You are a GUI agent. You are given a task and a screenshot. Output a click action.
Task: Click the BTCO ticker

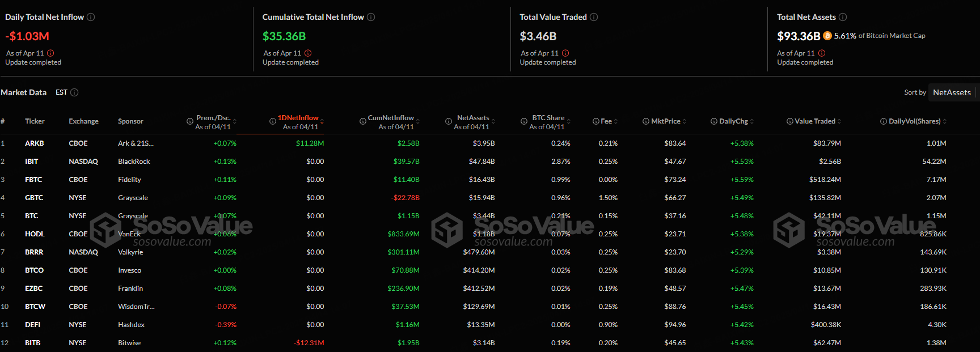(34, 270)
